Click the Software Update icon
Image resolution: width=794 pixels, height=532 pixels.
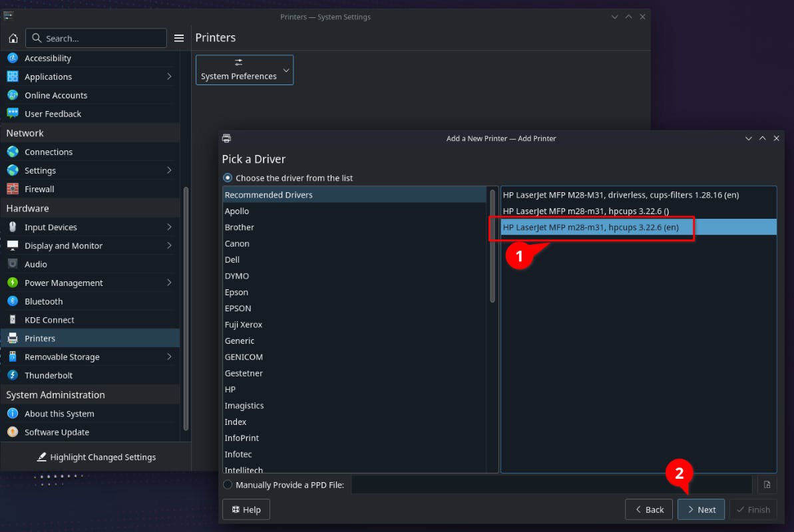13,432
